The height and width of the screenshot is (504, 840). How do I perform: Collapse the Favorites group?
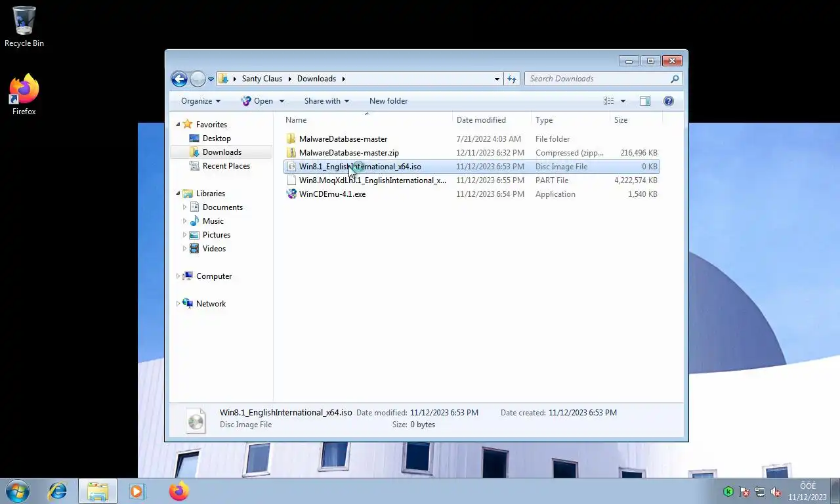coord(178,125)
